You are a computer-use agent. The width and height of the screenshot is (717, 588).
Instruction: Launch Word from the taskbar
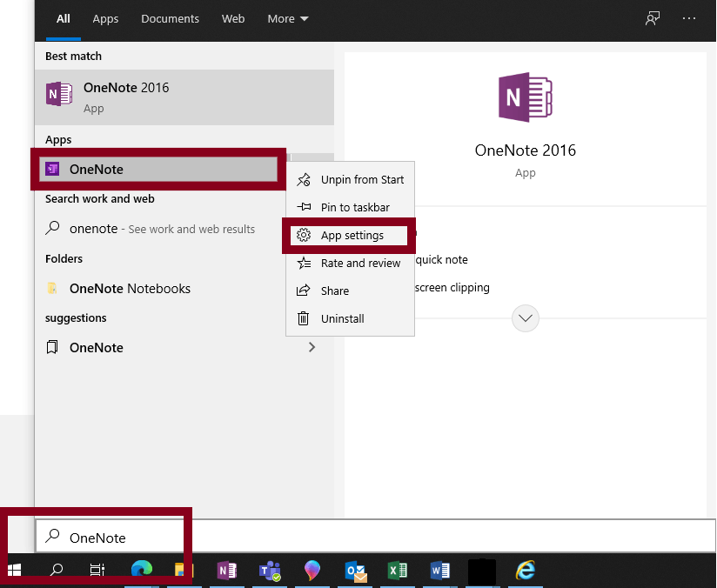pos(440,570)
